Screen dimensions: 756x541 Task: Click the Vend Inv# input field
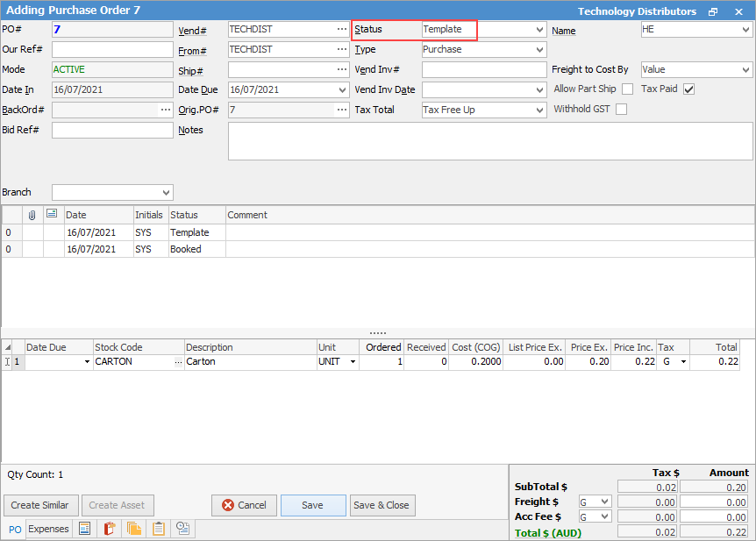click(484, 70)
